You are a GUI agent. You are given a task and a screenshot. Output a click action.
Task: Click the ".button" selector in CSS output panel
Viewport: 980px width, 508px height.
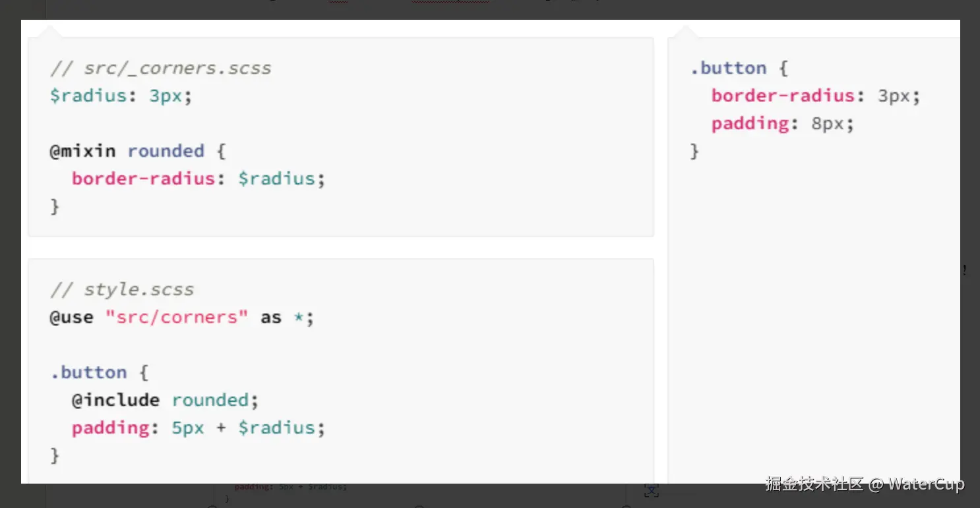728,68
